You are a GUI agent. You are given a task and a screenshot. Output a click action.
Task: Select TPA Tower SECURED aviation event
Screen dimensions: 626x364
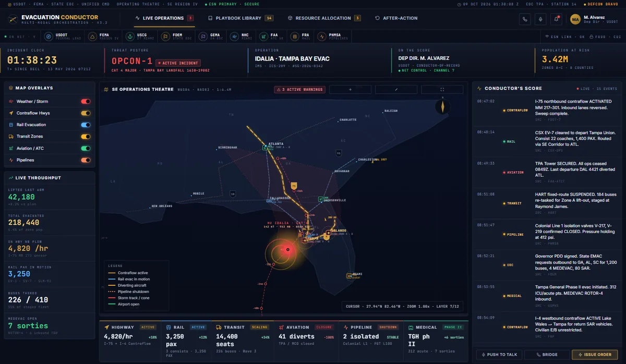pyautogui.click(x=547, y=172)
